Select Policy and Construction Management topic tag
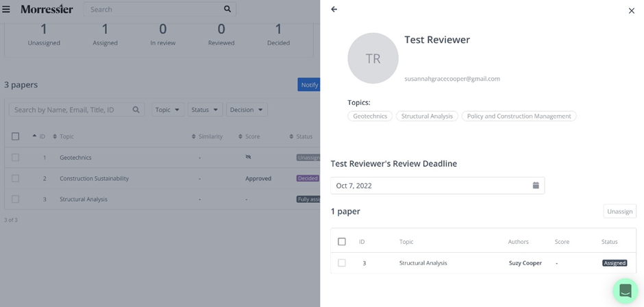644x307 pixels. tap(519, 116)
